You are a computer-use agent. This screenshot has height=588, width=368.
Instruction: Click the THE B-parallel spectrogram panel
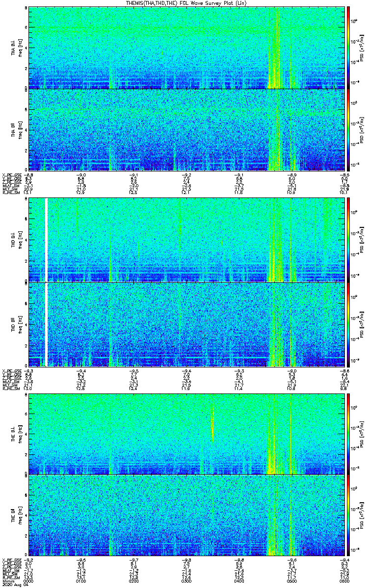coord(186,515)
